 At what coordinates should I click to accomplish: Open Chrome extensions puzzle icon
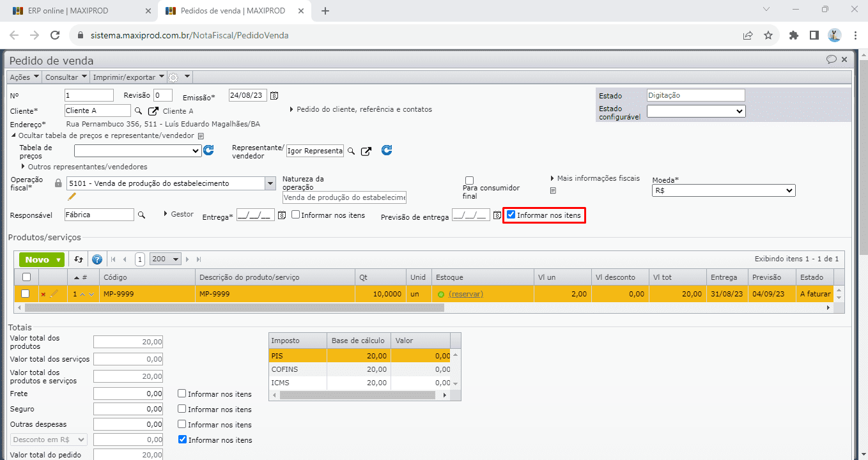pos(794,36)
